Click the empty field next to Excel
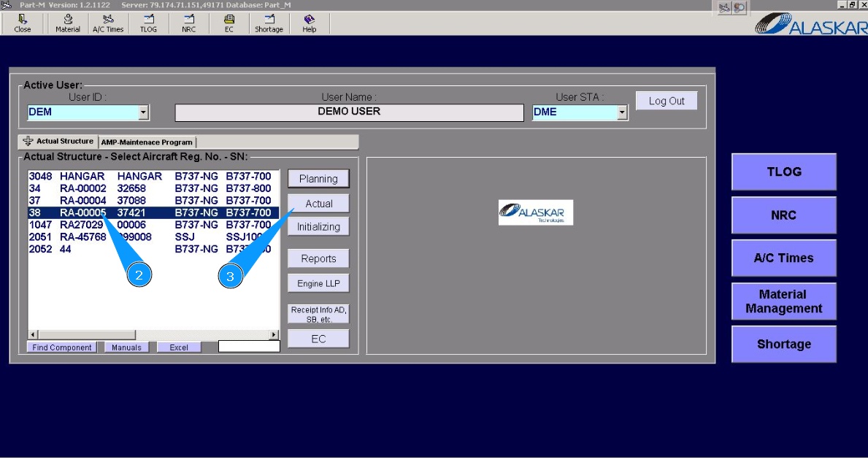 tap(249, 347)
